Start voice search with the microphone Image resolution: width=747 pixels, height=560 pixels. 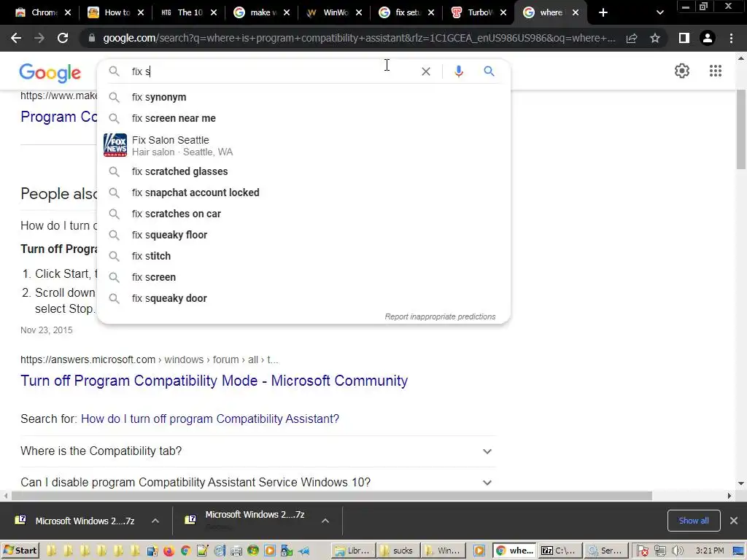459,71
